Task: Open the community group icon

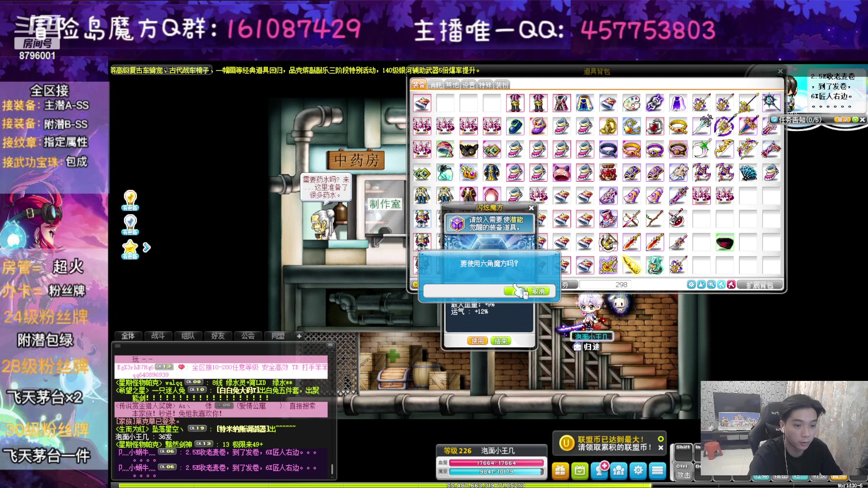Action: tap(618, 471)
